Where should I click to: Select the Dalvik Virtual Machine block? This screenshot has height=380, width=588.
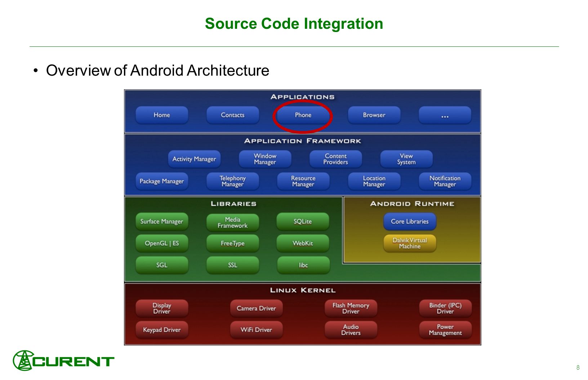coord(410,244)
